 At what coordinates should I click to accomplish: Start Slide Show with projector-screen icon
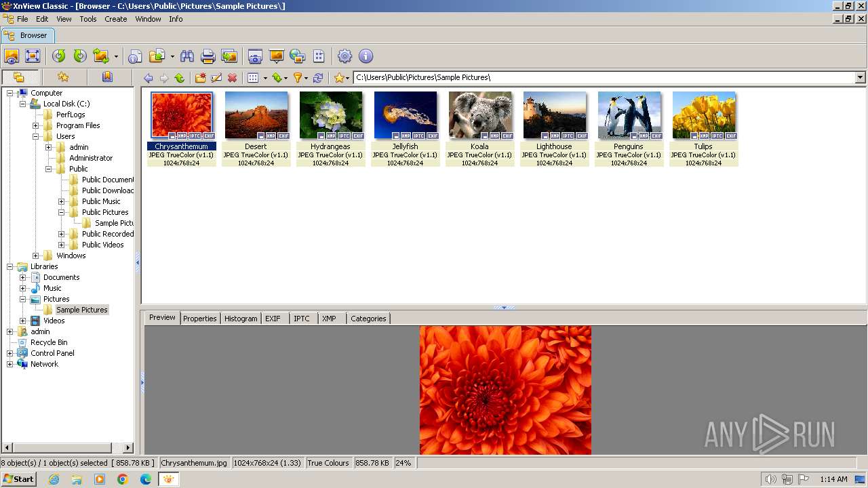276,56
